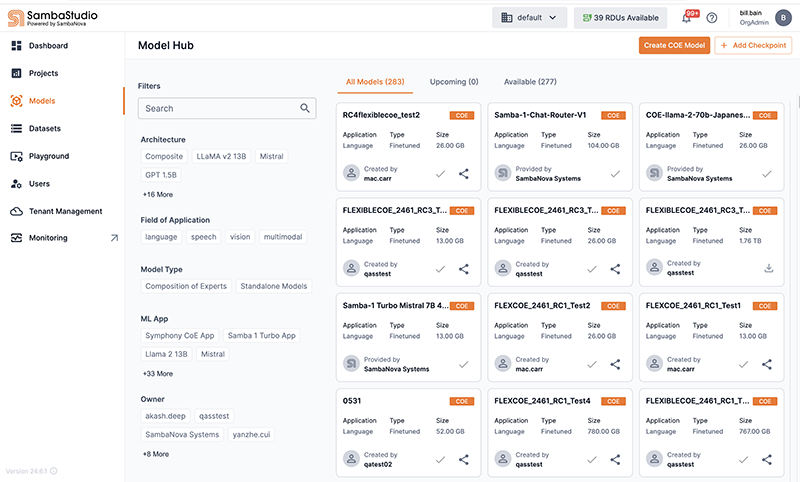Click the notifications bell icon
The width and height of the screenshot is (800, 482).
pyautogui.click(x=687, y=17)
